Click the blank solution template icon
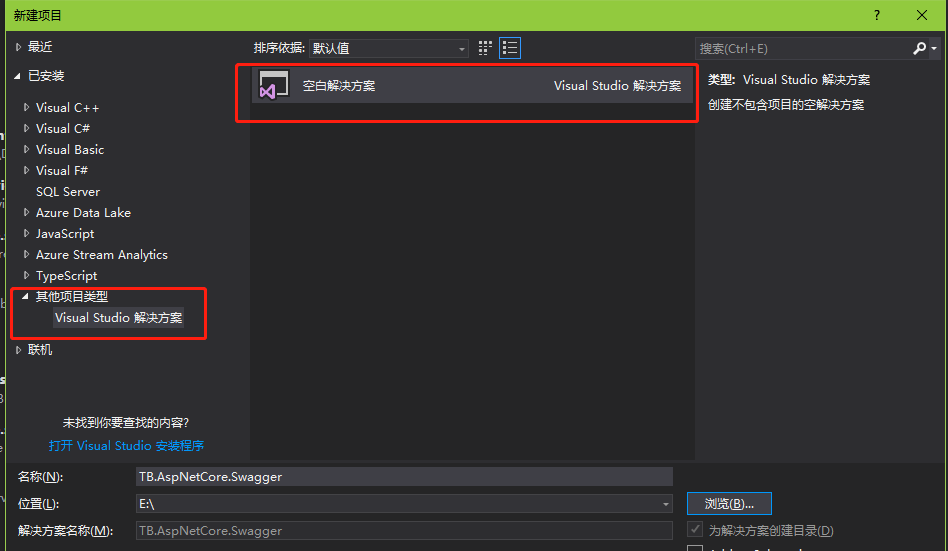The height and width of the screenshot is (551, 948). (x=273, y=85)
